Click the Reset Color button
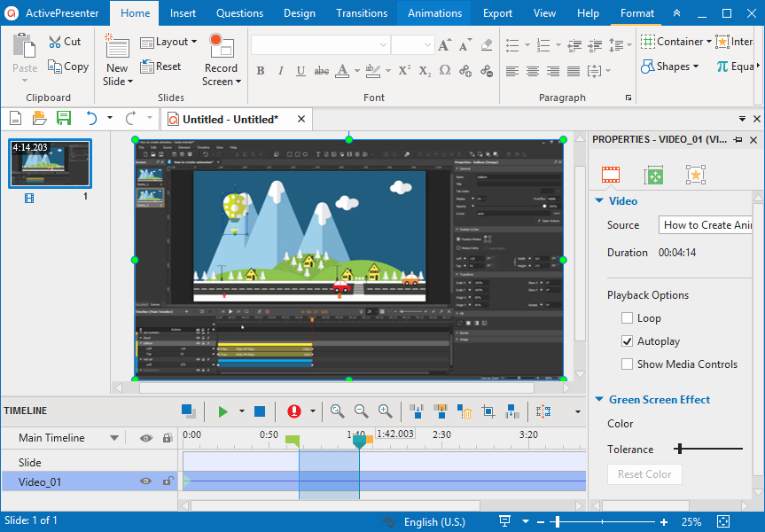 coord(644,473)
